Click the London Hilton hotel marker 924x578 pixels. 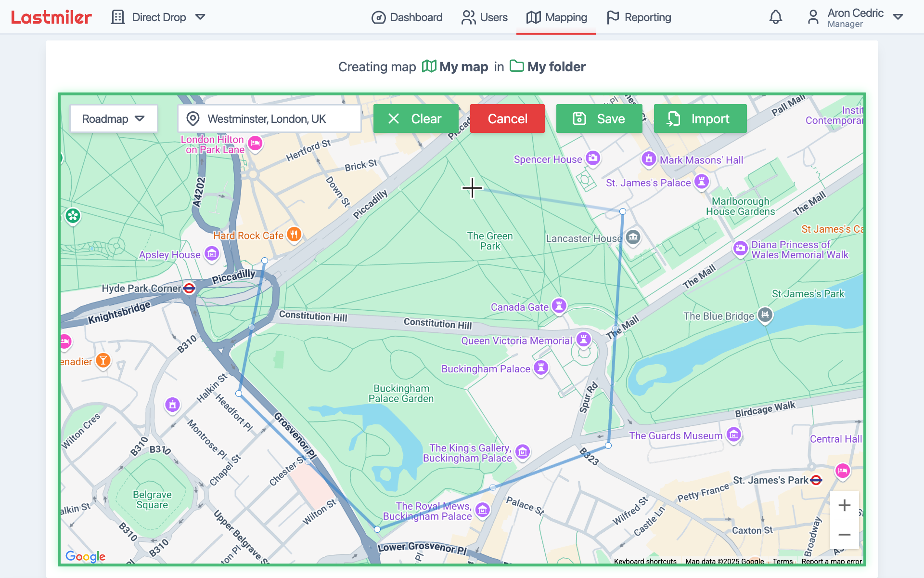pos(255,143)
